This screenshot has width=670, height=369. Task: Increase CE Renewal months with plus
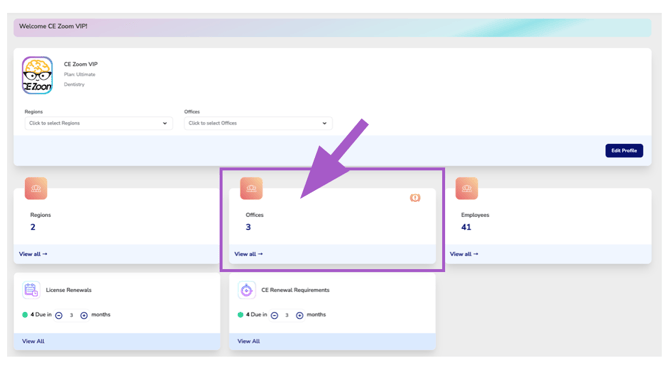300,315
